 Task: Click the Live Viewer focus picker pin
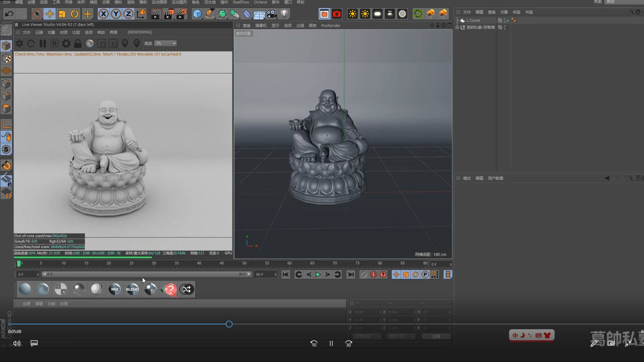coord(125,43)
